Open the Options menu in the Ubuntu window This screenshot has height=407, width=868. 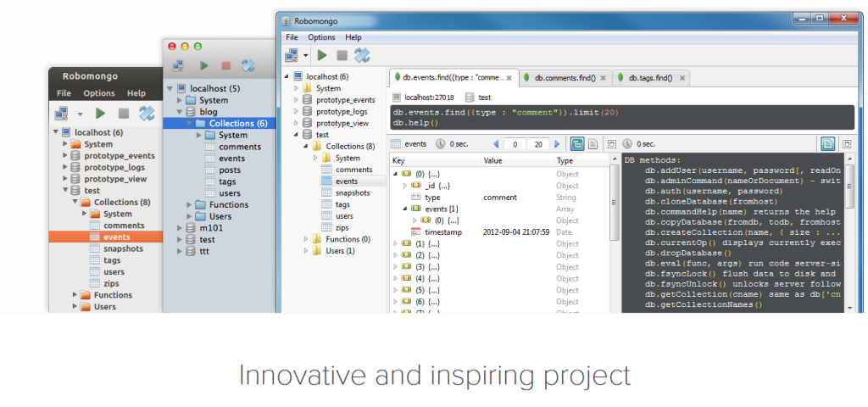[99, 93]
